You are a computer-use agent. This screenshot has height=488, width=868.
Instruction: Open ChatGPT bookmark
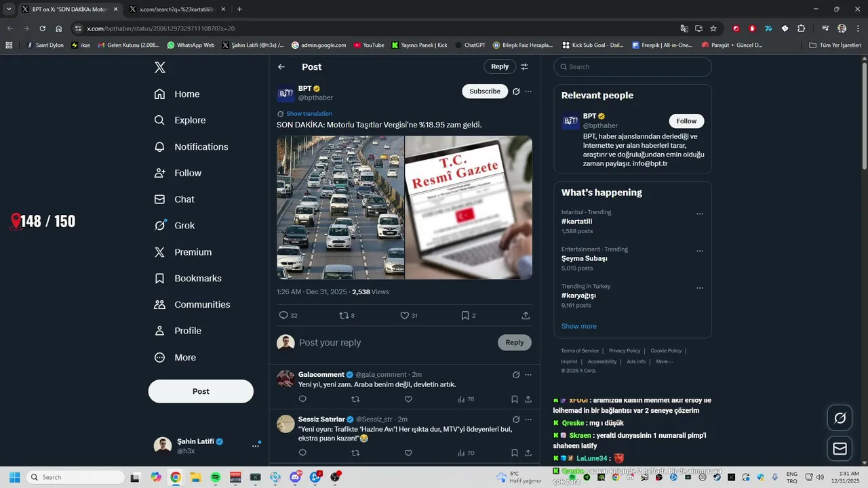tap(470, 45)
